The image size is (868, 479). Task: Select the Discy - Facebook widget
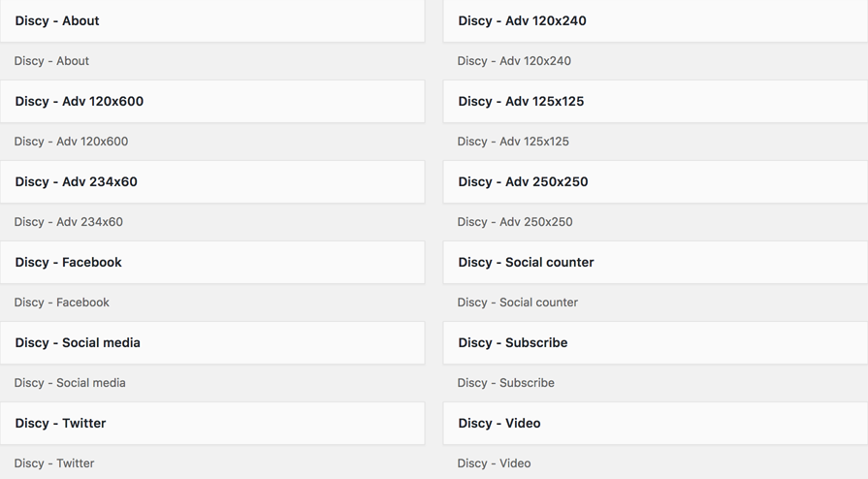(212, 262)
